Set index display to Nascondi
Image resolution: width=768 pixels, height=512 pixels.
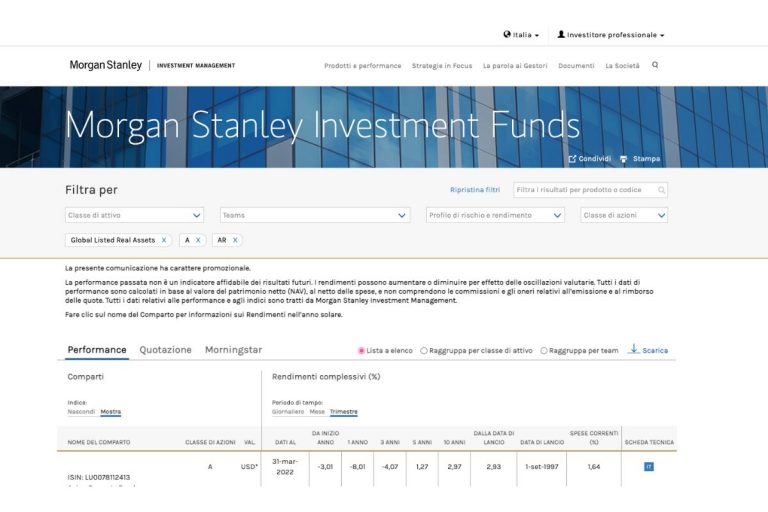(81, 412)
